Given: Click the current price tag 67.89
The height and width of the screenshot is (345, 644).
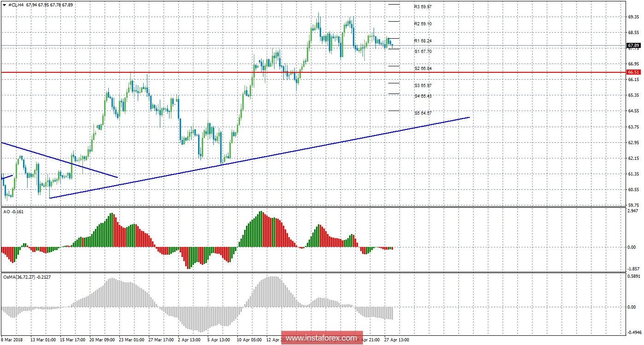Looking at the screenshot, I should tap(633, 46).
